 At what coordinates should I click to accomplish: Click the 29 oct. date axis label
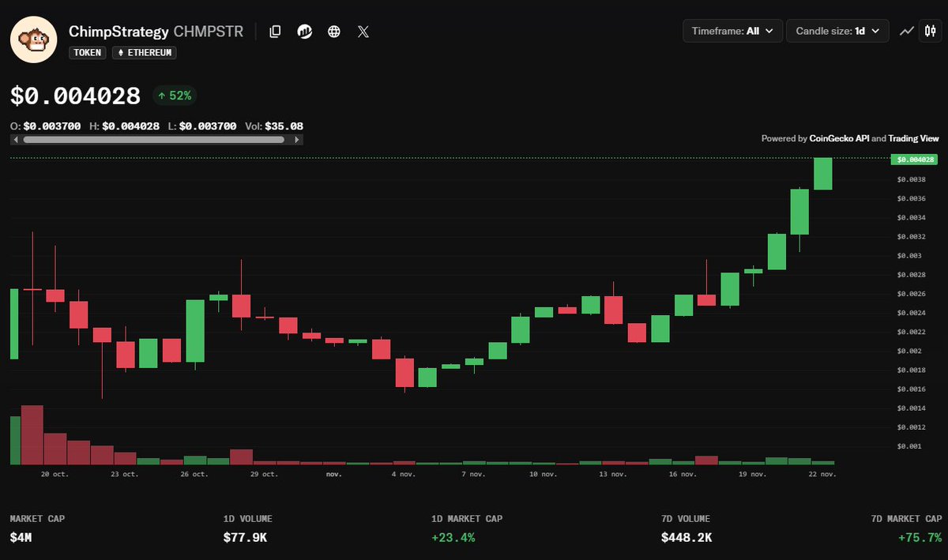click(x=265, y=474)
